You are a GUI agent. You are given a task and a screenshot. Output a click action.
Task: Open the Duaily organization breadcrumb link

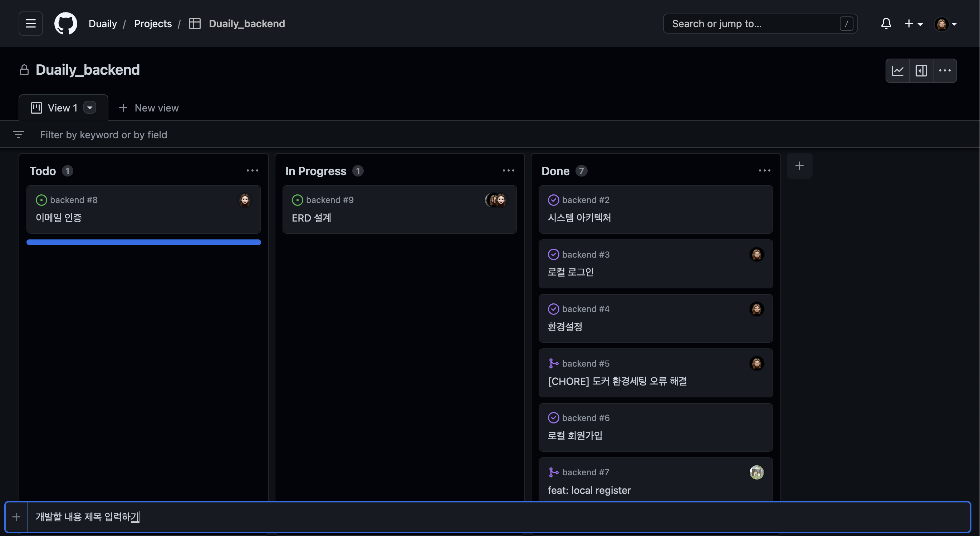pos(102,24)
